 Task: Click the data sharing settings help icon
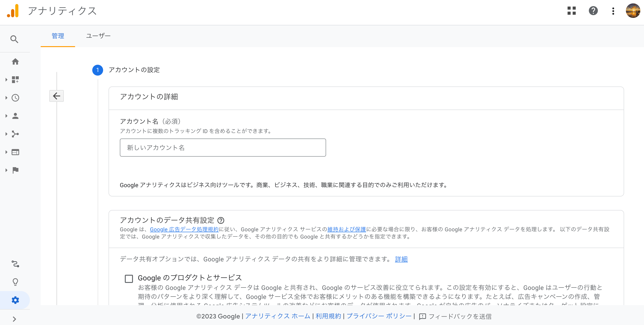click(x=221, y=220)
